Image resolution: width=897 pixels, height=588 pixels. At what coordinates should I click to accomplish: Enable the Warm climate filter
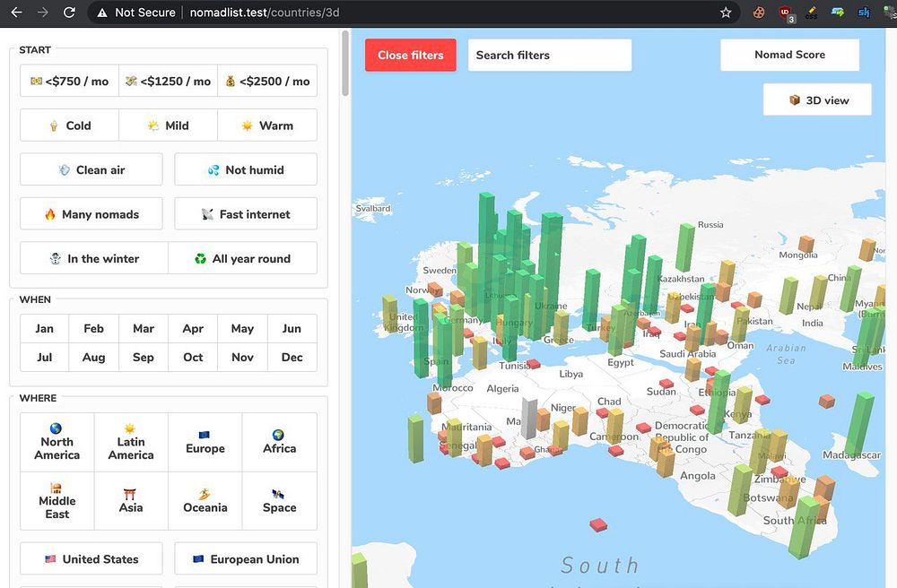[267, 125]
